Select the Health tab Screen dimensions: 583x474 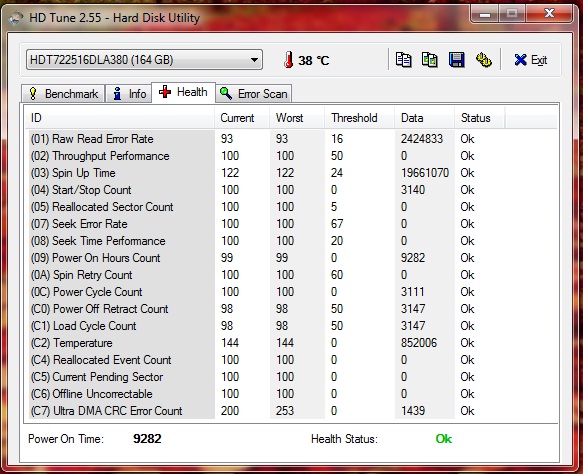183,92
